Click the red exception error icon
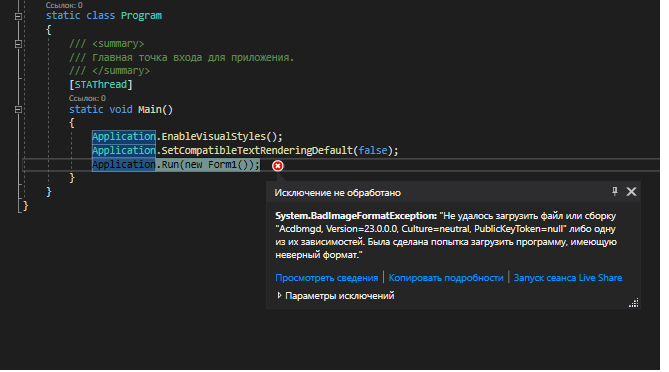Screen dimensions: 669x372 [278, 166]
